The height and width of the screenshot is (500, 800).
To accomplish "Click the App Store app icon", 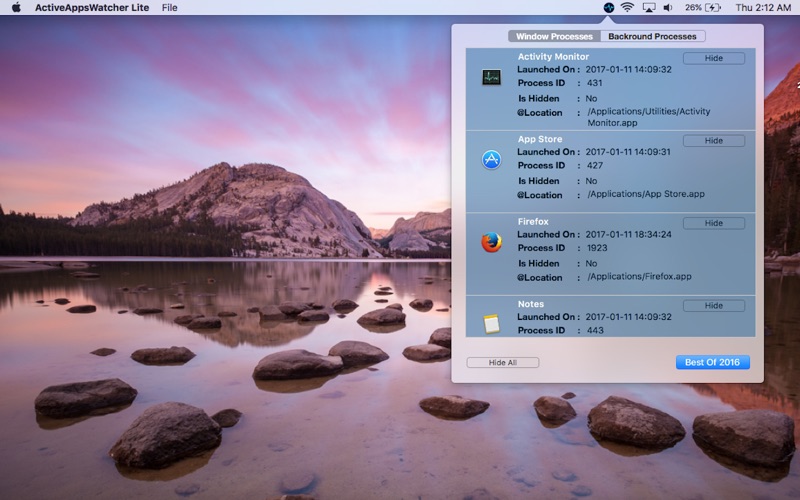I will coord(491,160).
